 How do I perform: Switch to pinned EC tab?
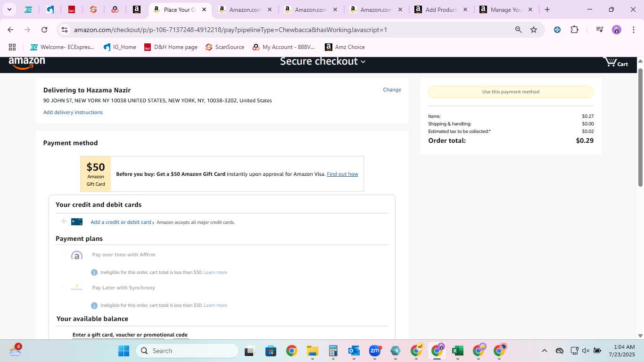(28, 9)
